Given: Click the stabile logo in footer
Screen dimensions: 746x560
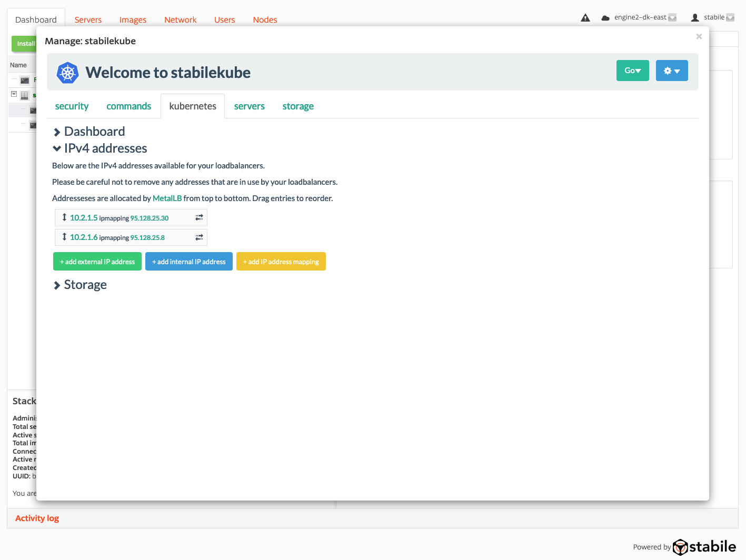Looking at the screenshot, I should (704, 547).
